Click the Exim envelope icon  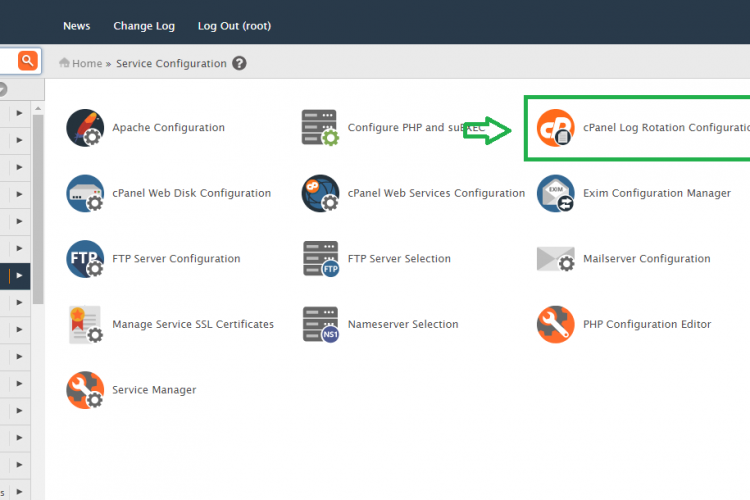(x=555, y=193)
